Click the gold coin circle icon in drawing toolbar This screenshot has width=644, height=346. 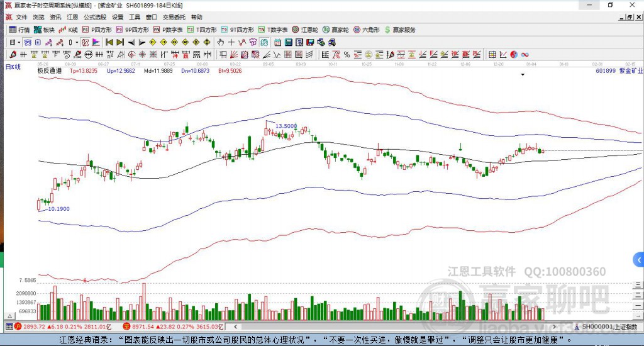(369, 55)
